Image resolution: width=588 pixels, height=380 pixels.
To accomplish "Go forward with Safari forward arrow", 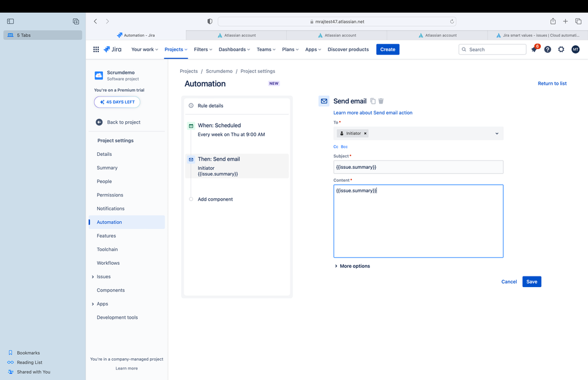I will point(107,21).
